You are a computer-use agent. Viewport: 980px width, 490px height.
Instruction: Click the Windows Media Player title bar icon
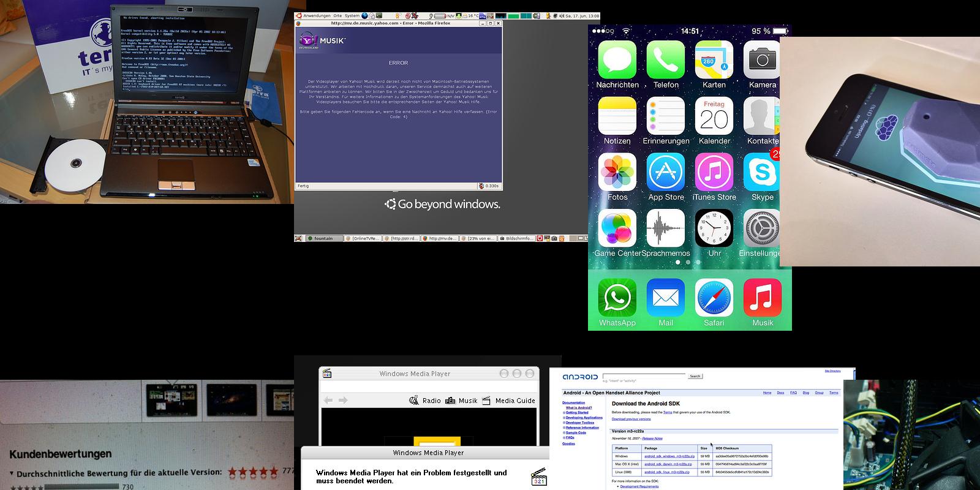coord(327,373)
